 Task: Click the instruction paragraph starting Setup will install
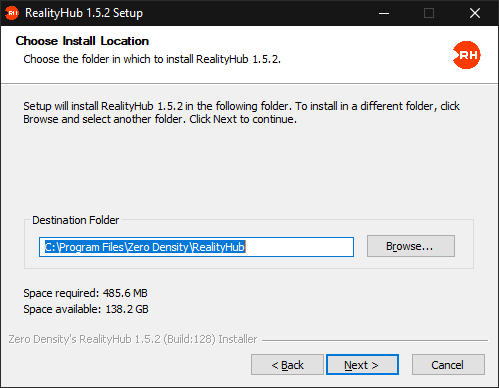coord(241,112)
